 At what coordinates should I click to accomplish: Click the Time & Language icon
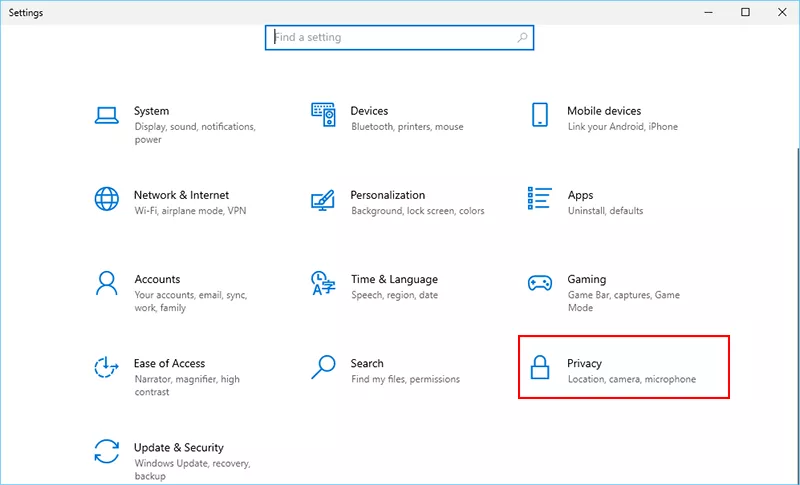click(x=323, y=283)
